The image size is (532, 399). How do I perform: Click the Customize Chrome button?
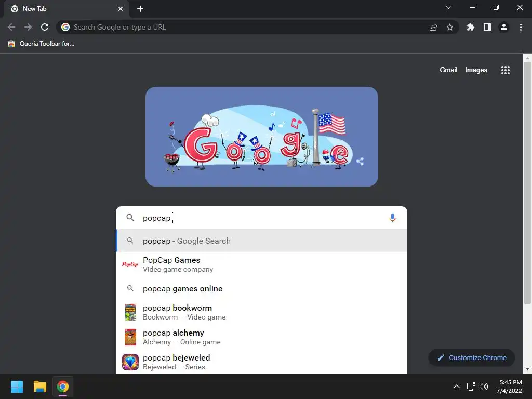point(472,357)
